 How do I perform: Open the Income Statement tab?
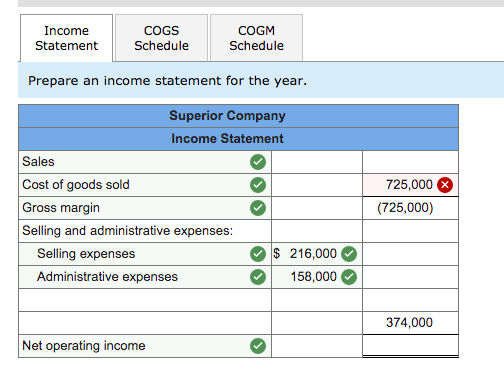(x=66, y=38)
